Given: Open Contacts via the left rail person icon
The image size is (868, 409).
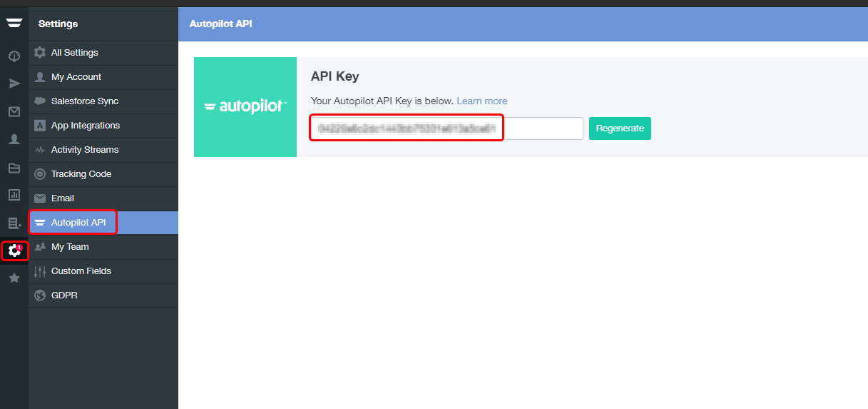Looking at the screenshot, I should [14, 139].
